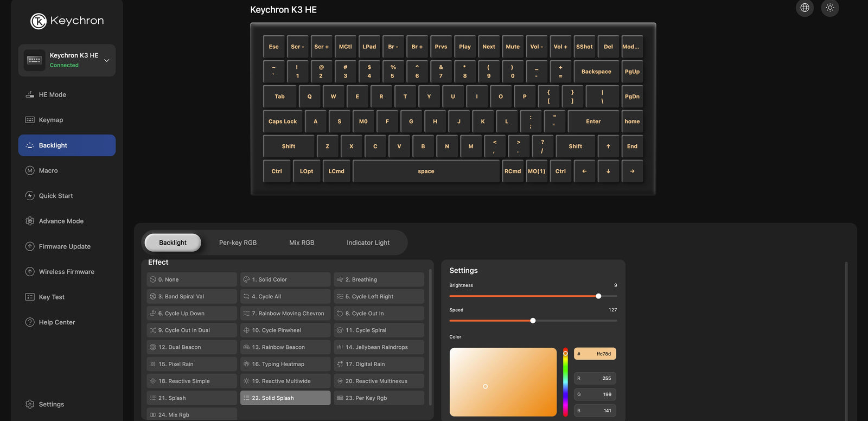
Task: Click the Key Test icon
Action: (x=30, y=297)
